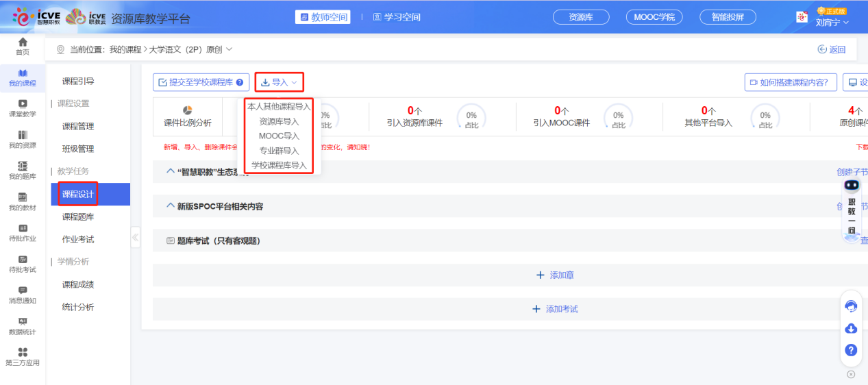Click the 数据统计 sidebar icon

[23, 322]
